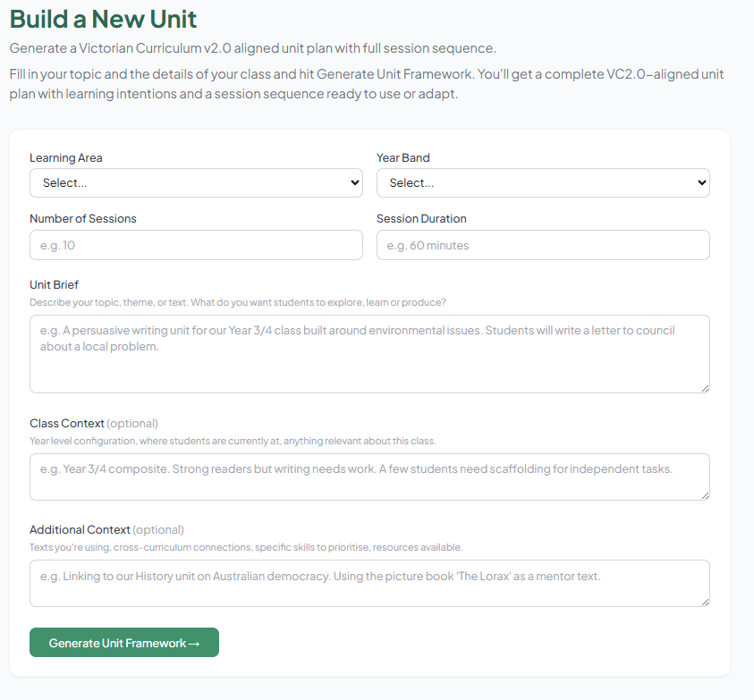The image size is (754, 700).
Task: Click the Year Band dropdown arrow
Action: (699, 182)
